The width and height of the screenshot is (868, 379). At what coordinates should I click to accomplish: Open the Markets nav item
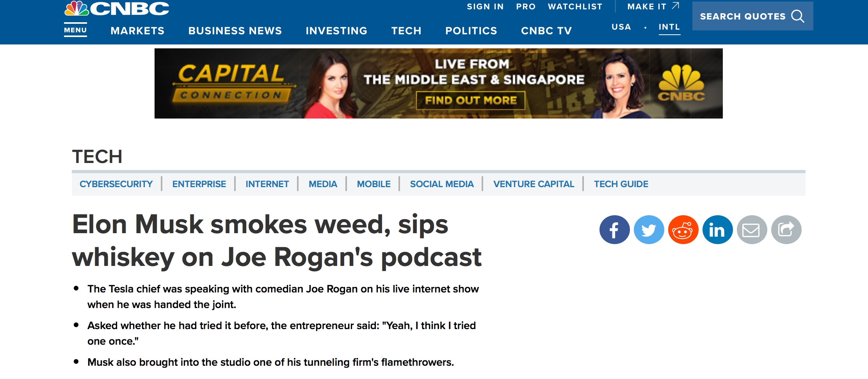[x=137, y=31]
